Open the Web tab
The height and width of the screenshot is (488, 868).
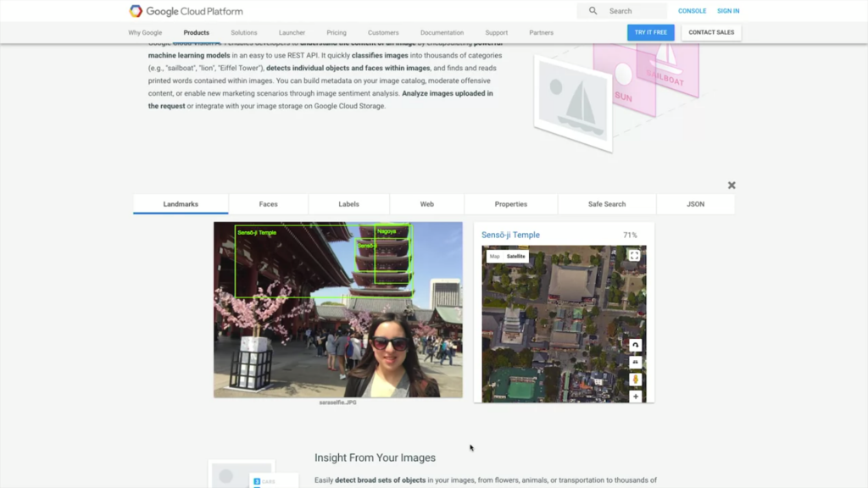[x=427, y=204]
